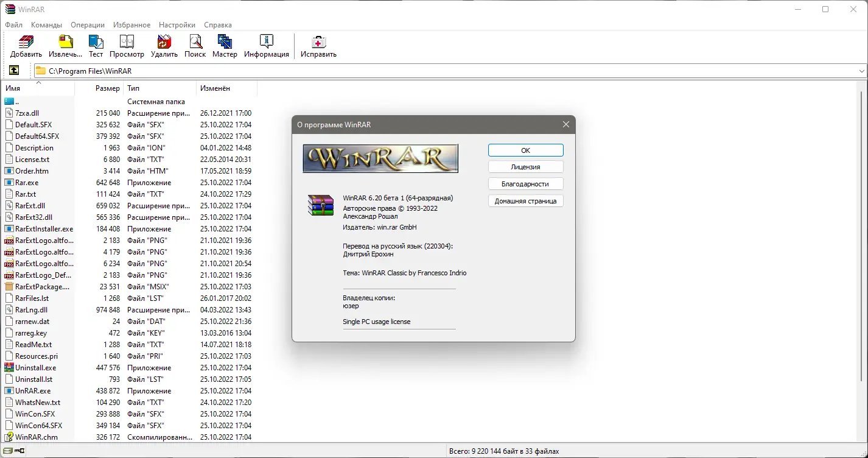Click the status bar key icon
868x458 pixels.
[x=20, y=451]
